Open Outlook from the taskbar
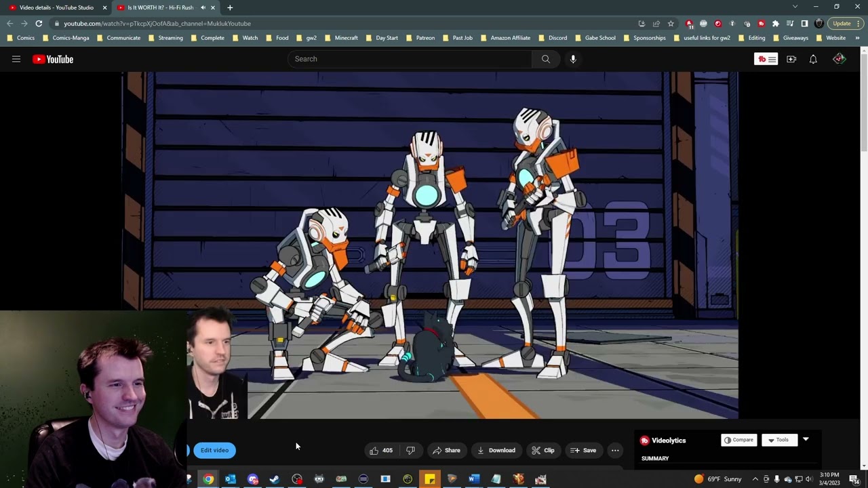Image resolution: width=868 pixels, height=488 pixels. pos(231,479)
